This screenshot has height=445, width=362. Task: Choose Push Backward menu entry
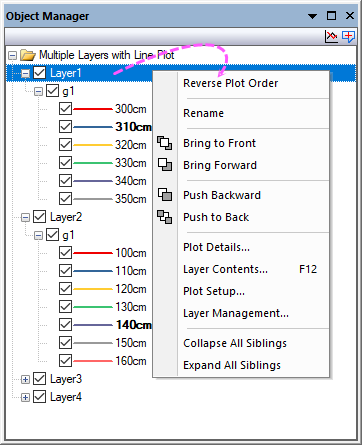click(x=241, y=195)
